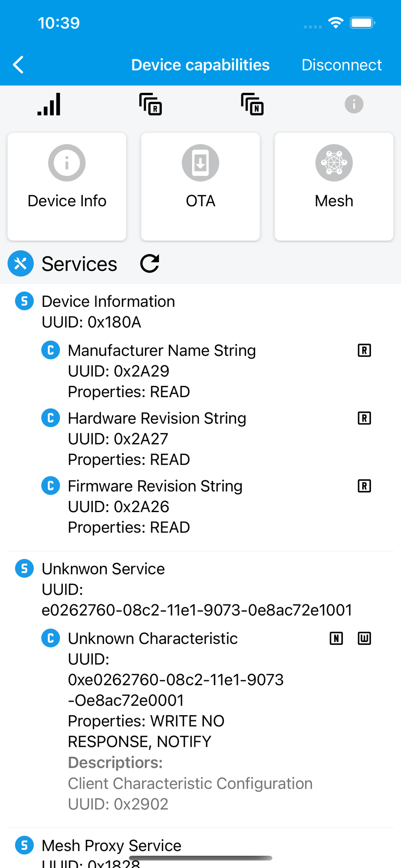Tap the blue Services tools icon
The width and height of the screenshot is (401, 868).
point(20,263)
